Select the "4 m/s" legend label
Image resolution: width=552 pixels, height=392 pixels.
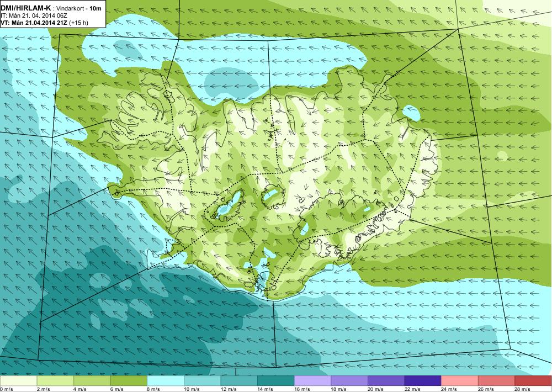(80, 389)
